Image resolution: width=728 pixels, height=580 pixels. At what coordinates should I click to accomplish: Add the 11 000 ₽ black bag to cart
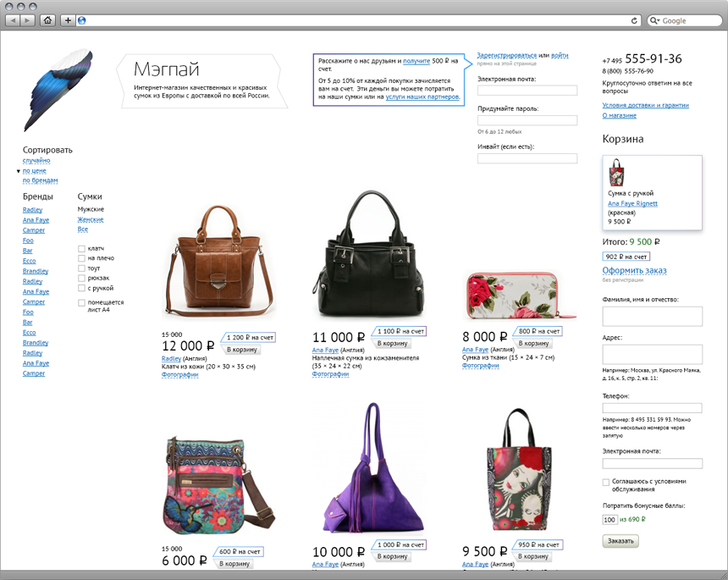click(392, 343)
